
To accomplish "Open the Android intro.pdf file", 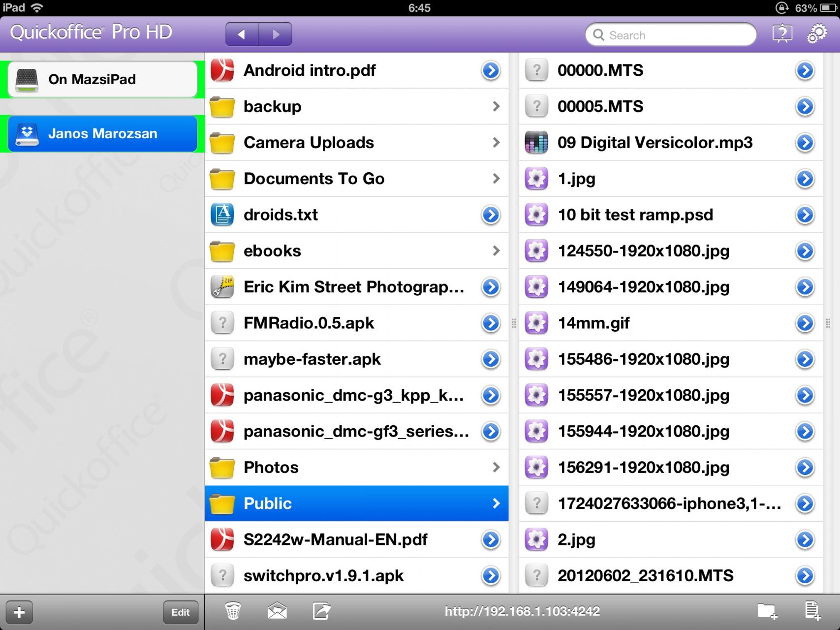I will tap(357, 70).
